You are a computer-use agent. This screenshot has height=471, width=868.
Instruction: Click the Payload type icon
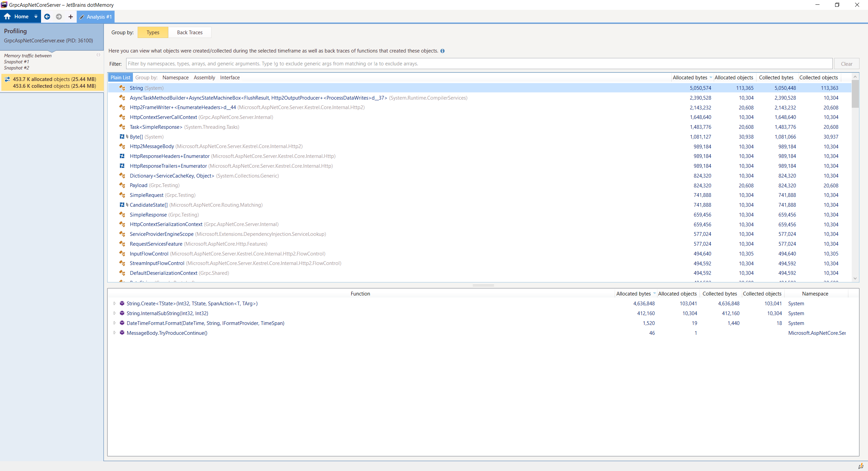click(122, 185)
